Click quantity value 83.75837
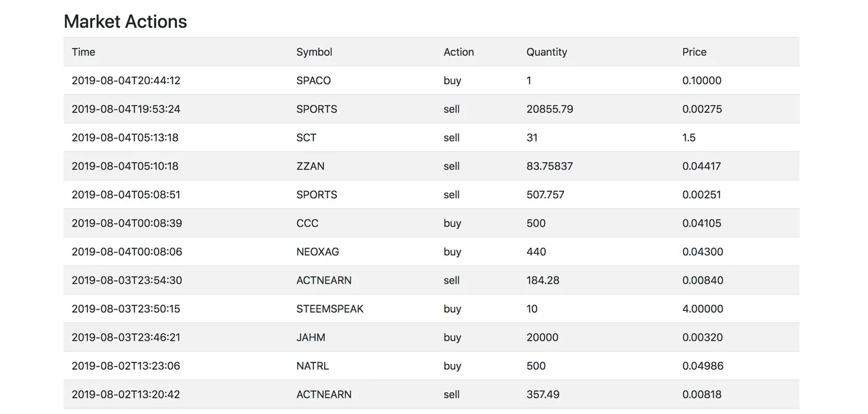Viewport: 868px width, 414px height. 549,166
